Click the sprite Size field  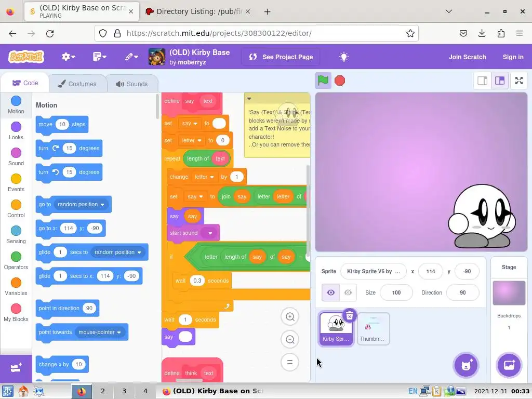coord(396,292)
